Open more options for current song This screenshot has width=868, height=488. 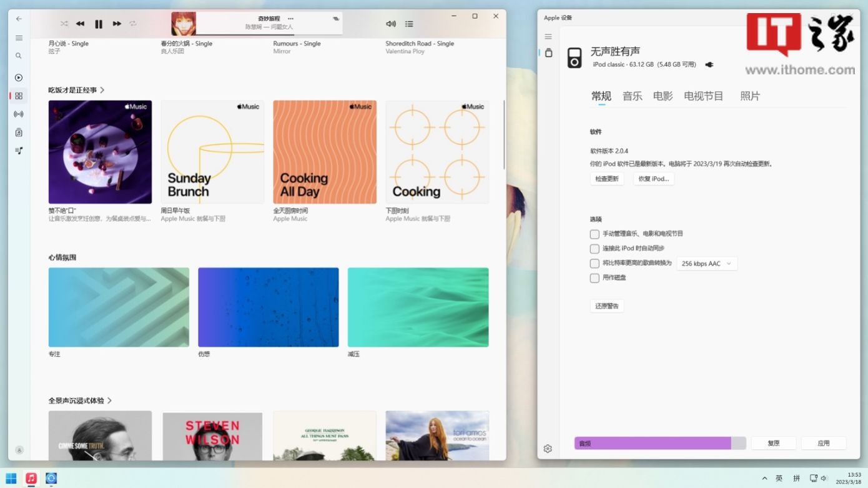click(x=290, y=19)
